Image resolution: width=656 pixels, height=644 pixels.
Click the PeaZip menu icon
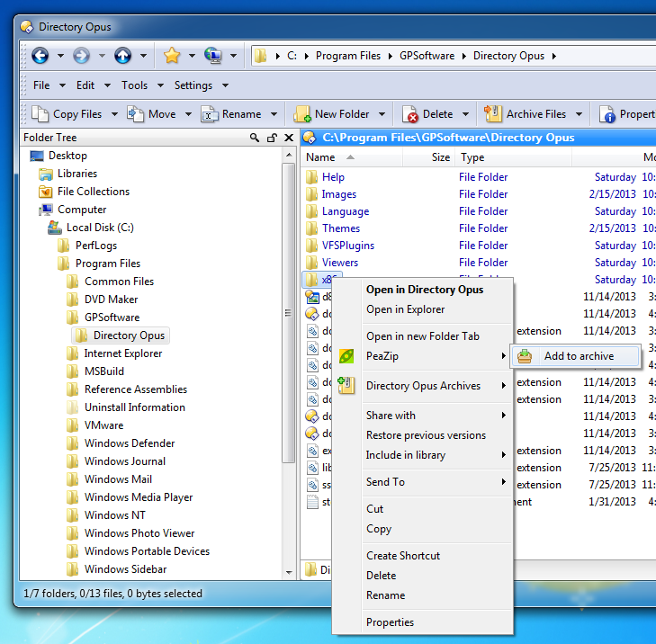(x=346, y=356)
